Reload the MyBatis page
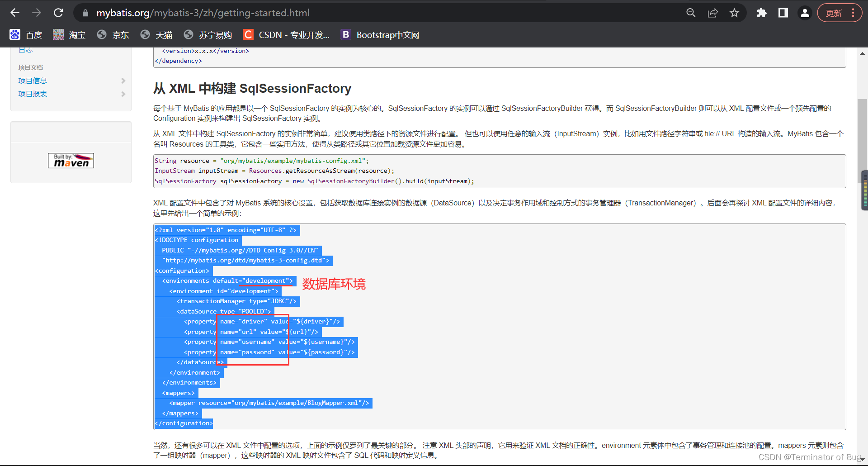868x466 pixels. point(58,13)
